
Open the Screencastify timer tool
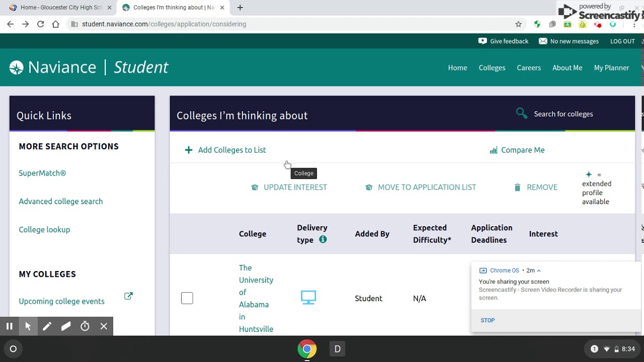click(x=85, y=326)
